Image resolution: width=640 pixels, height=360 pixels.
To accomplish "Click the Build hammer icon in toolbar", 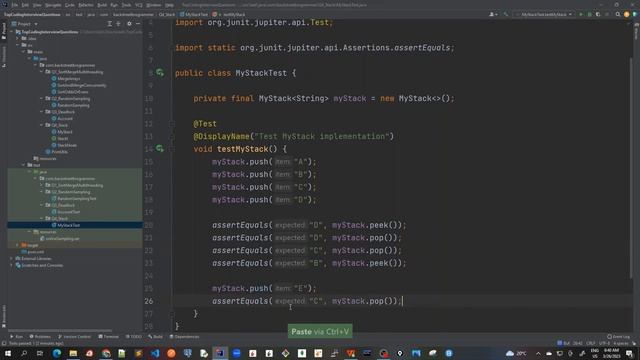I will (x=506, y=14).
